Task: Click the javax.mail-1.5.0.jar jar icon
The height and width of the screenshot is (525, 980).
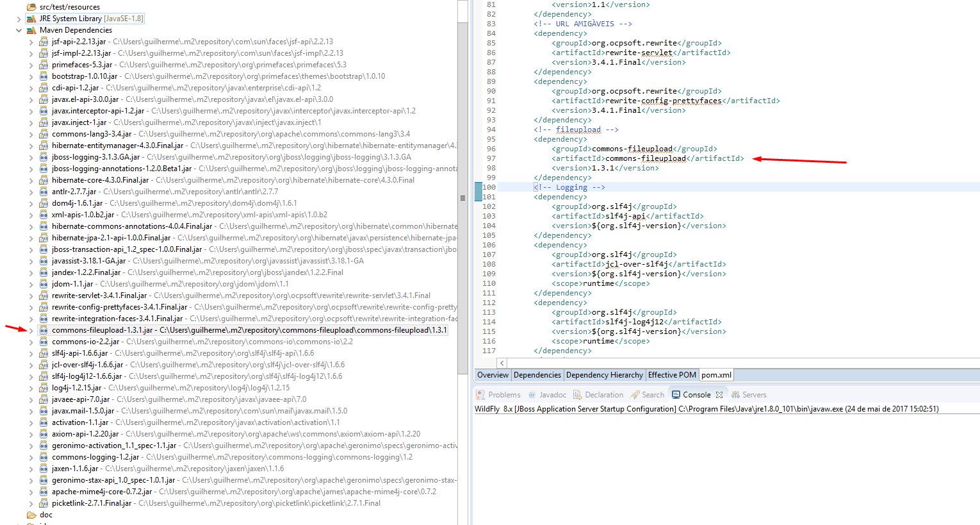Action: pyautogui.click(x=44, y=411)
